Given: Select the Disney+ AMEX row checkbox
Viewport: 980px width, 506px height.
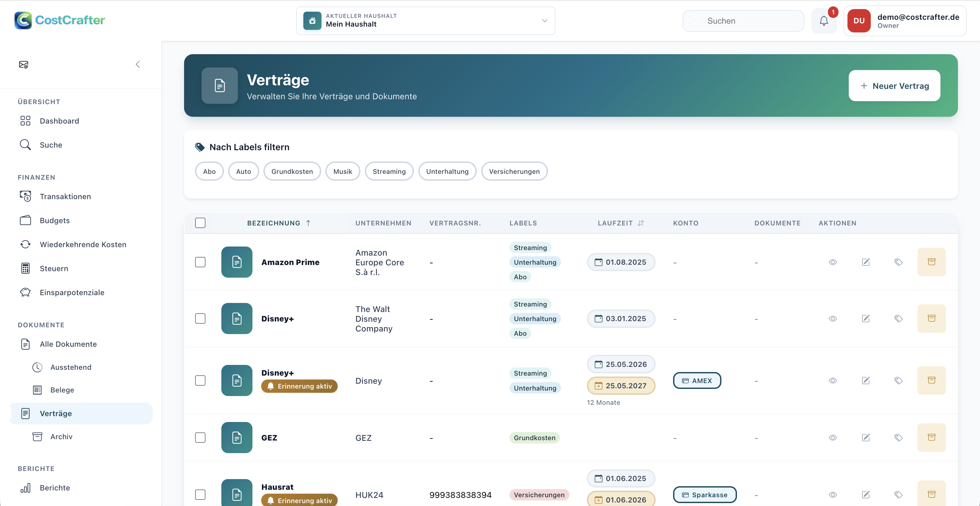Looking at the screenshot, I should 200,381.
